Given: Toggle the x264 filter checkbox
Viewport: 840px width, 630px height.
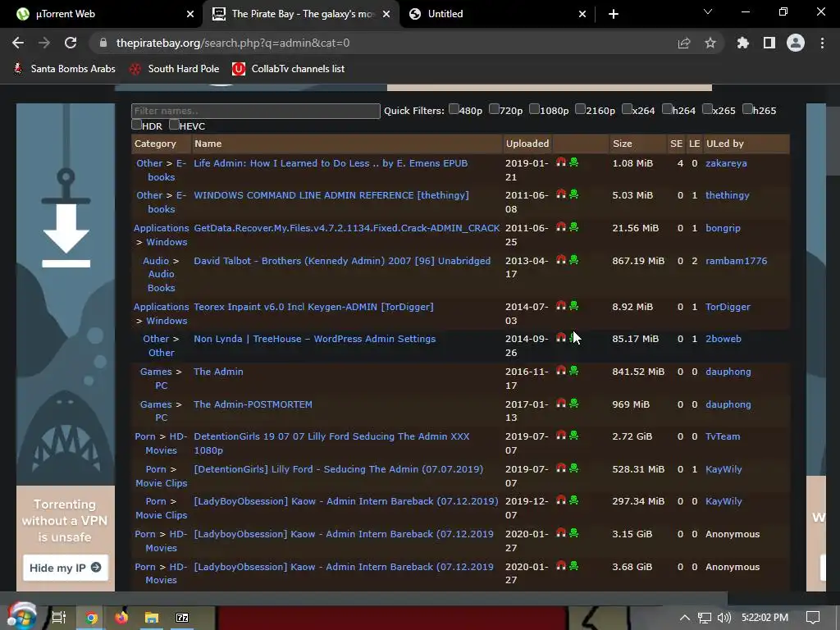Looking at the screenshot, I should tap(627, 109).
